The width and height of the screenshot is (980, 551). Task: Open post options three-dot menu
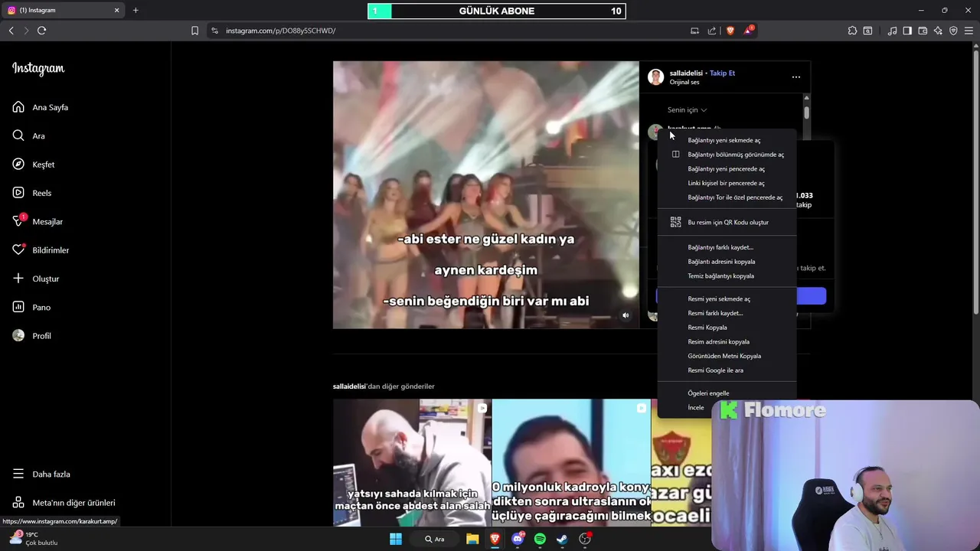(x=796, y=77)
